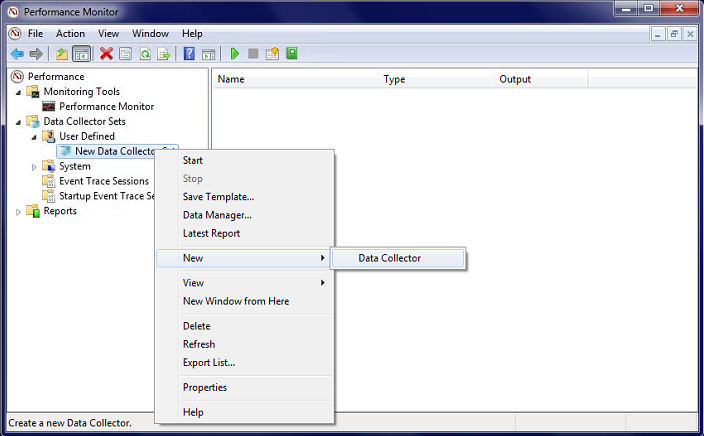Choose Help at bottom of context menu
This screenshot has width=704, height=436.
(x=245, y=412)
